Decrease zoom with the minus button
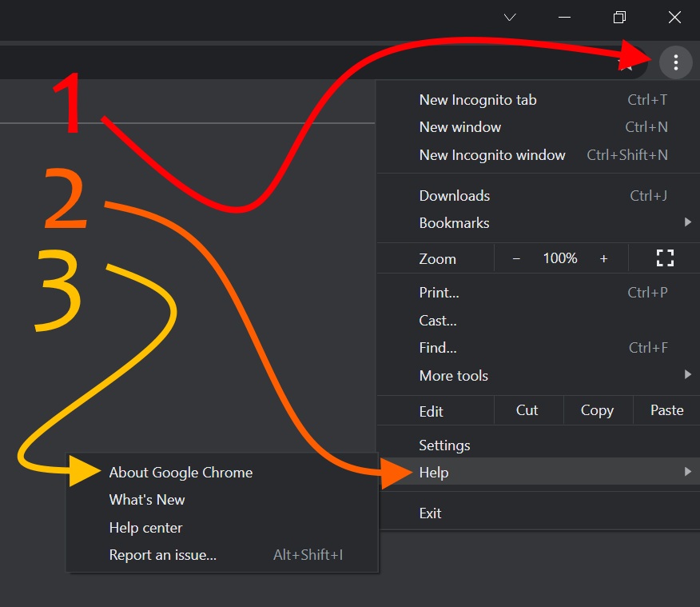Viewport: 700px width, 607px height. pos(516,258)
